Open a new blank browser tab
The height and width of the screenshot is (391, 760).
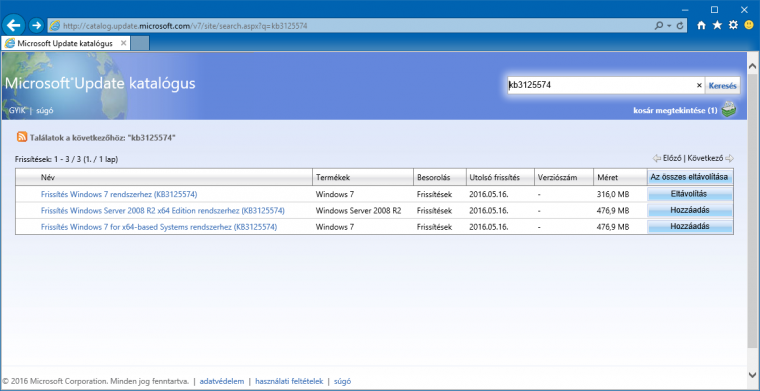click(140, 43)
